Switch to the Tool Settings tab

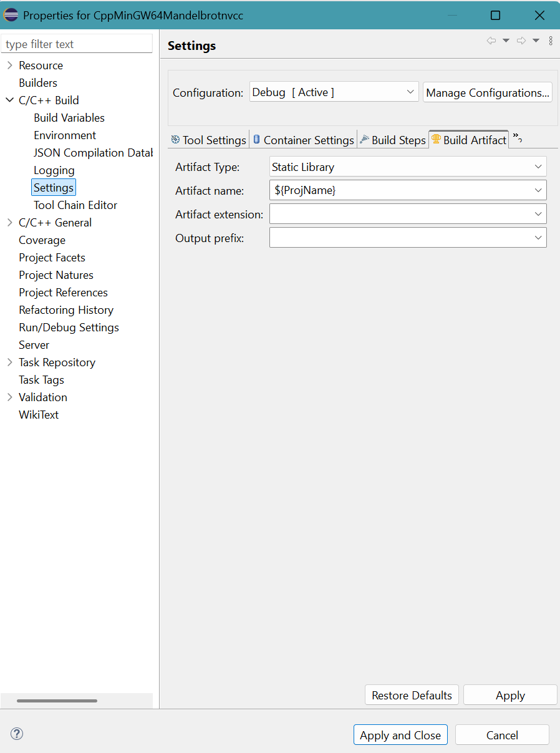(x=208, y=140)
